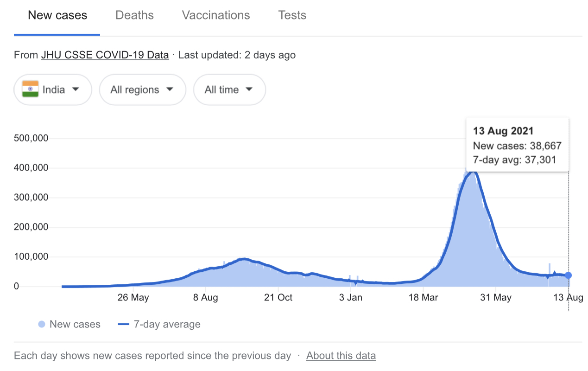This screenshot has width=588, height=371.
Task: Expand the All regions dropdown
Action: click(142, 90)
